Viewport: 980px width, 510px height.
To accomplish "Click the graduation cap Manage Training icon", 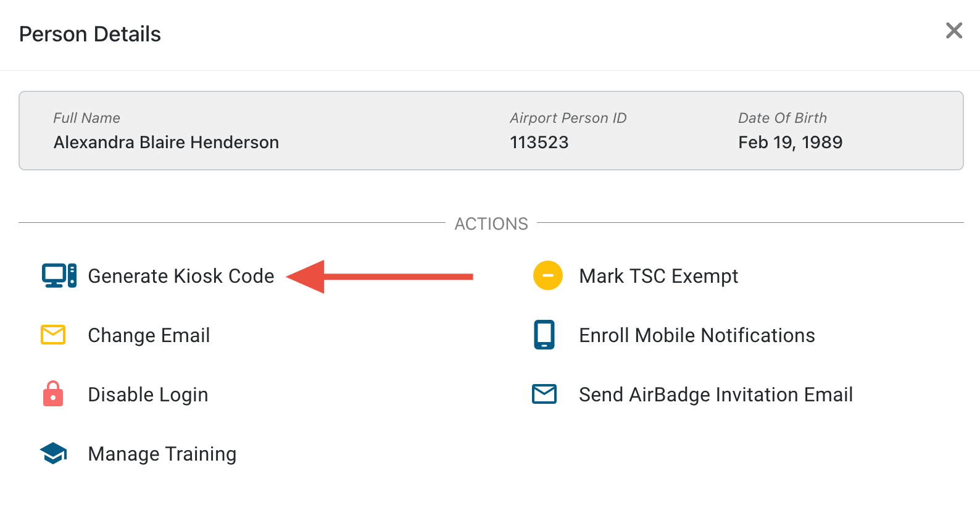I will [54, 453].
